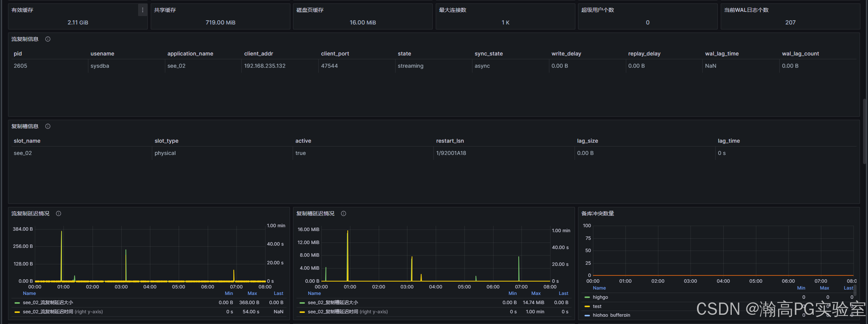Sort by replay_delay column header
The height and width of the screenshot is (324, 868).
[644, 54]
